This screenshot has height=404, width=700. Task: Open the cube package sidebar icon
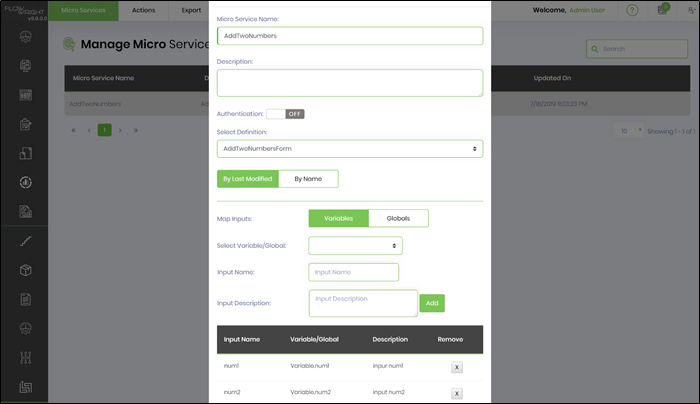[25, 271]
